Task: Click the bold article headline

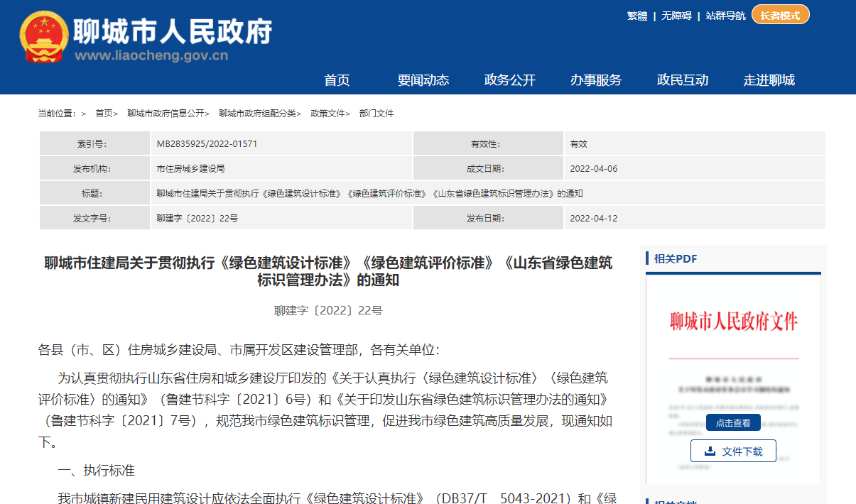Action: click(x=328, y=272)
